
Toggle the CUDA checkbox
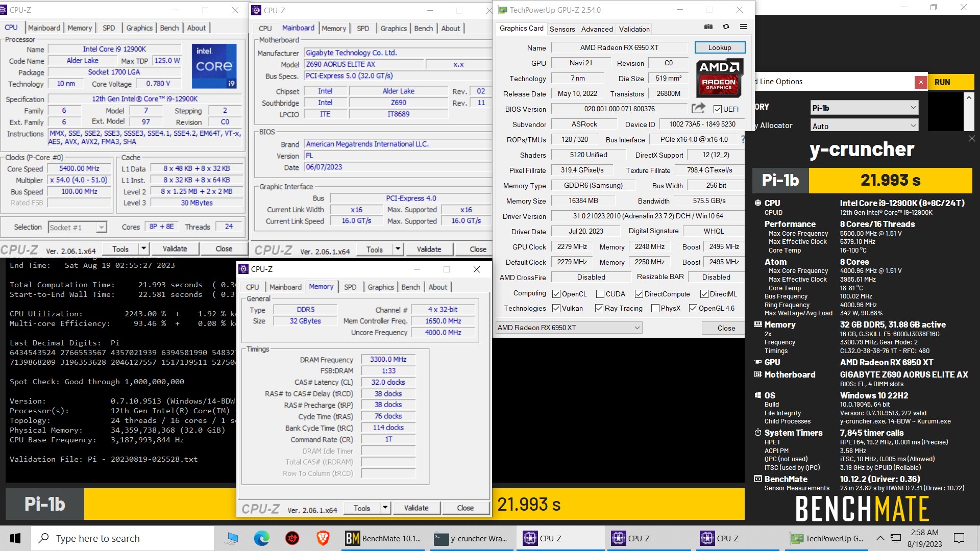pyautogui.click(x=600, y=294)
